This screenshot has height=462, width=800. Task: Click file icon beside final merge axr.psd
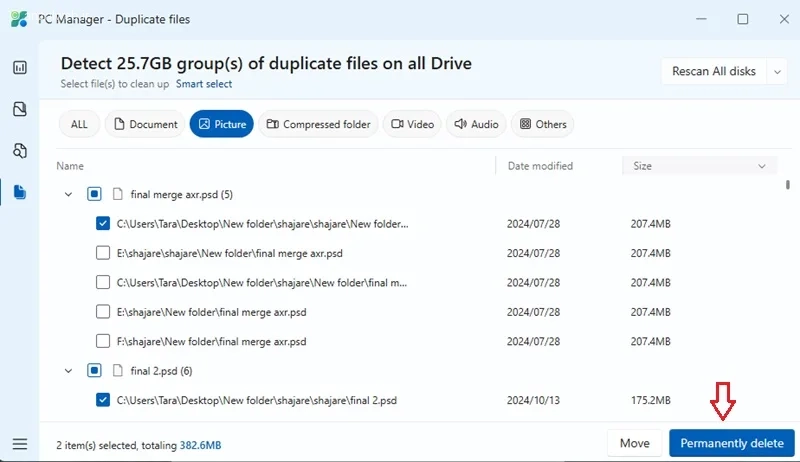click(118, 194)
